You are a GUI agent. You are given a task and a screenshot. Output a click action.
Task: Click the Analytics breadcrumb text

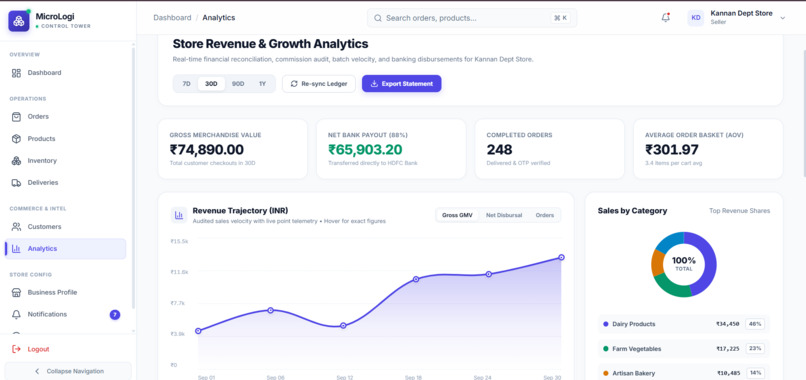218,17
